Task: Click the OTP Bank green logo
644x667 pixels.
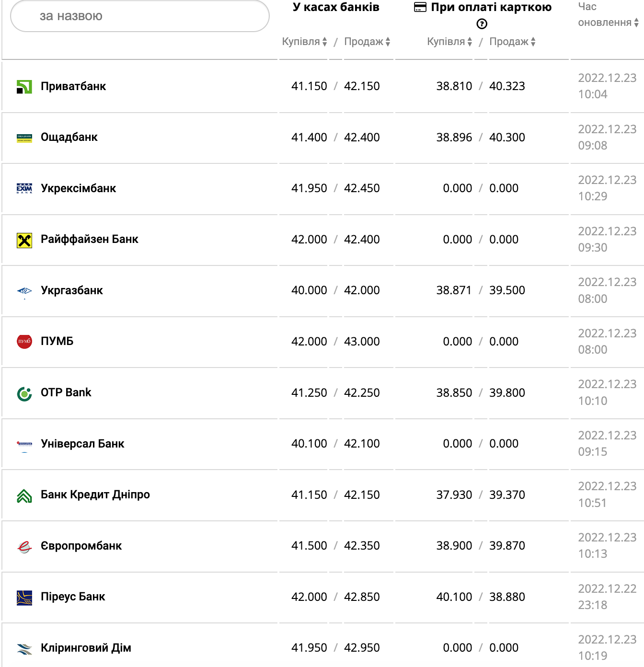Action: 24,393
